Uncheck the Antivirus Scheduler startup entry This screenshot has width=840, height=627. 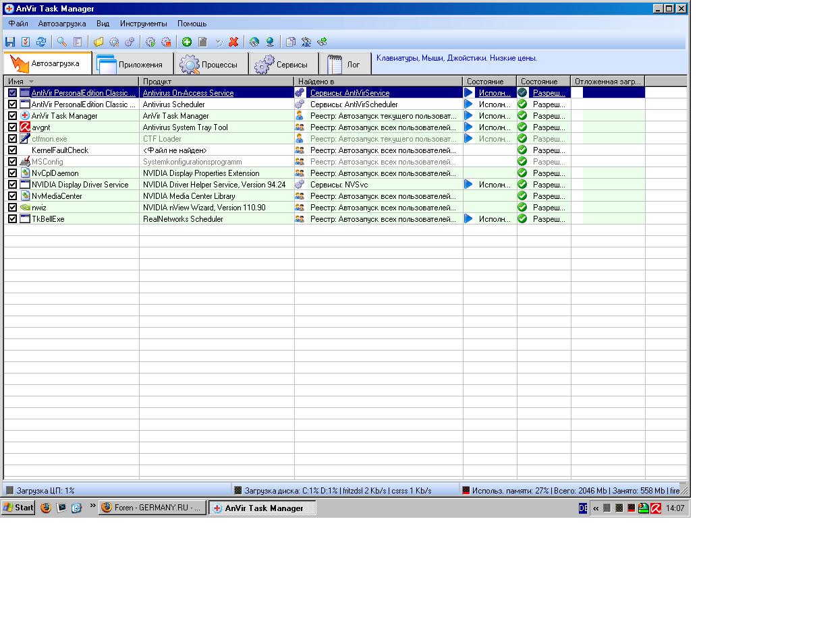click(12, 104)
